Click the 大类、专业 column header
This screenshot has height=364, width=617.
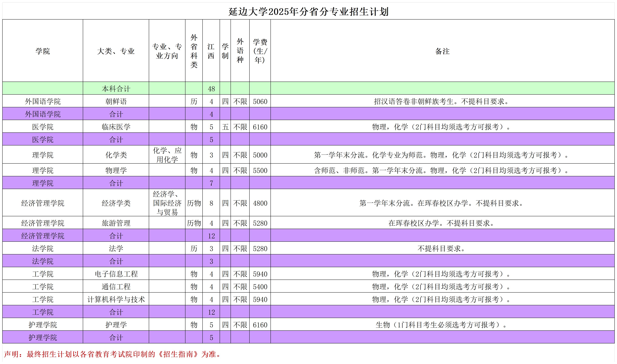click(x=116, y=51)
